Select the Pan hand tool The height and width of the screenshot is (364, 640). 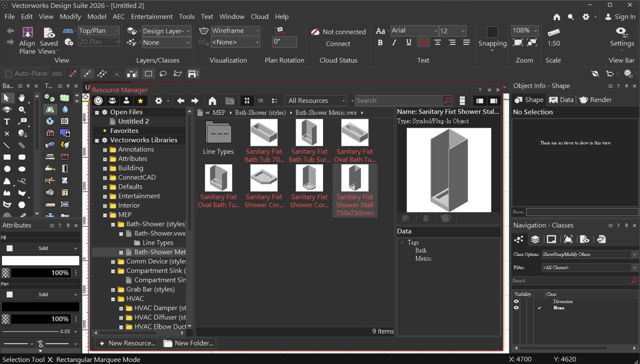click(22, 98)
